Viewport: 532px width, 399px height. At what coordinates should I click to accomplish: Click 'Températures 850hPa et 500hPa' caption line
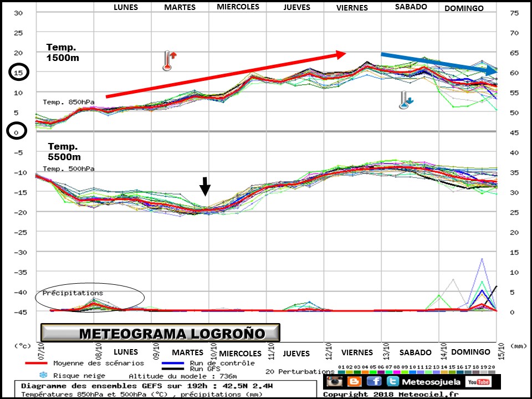click(141, 395)
